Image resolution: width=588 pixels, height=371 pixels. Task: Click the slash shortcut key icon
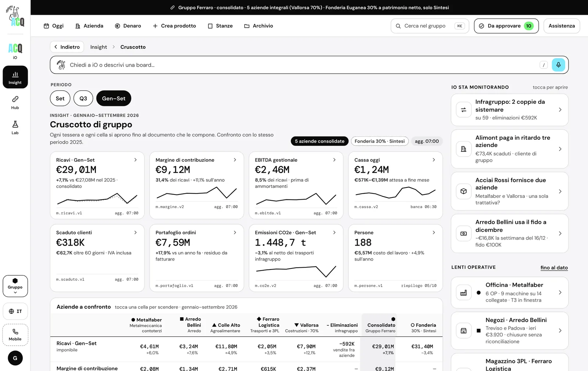click(544, 65)
